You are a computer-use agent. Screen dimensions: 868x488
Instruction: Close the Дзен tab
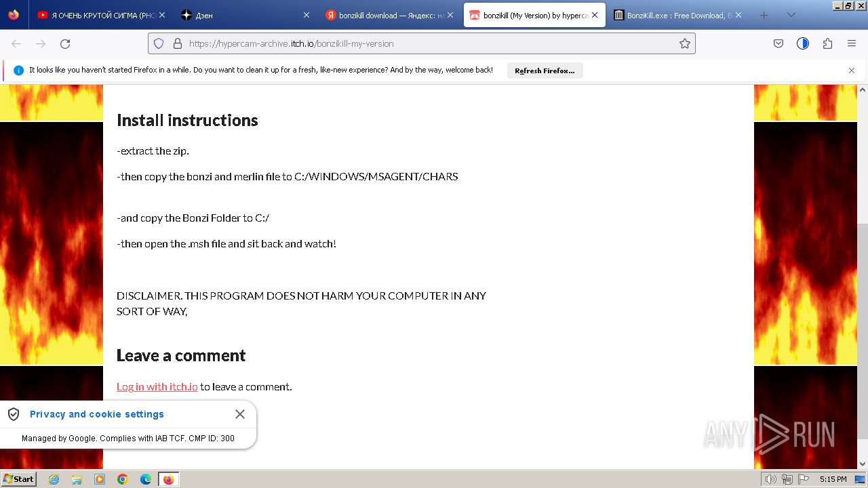pos(306,15)
